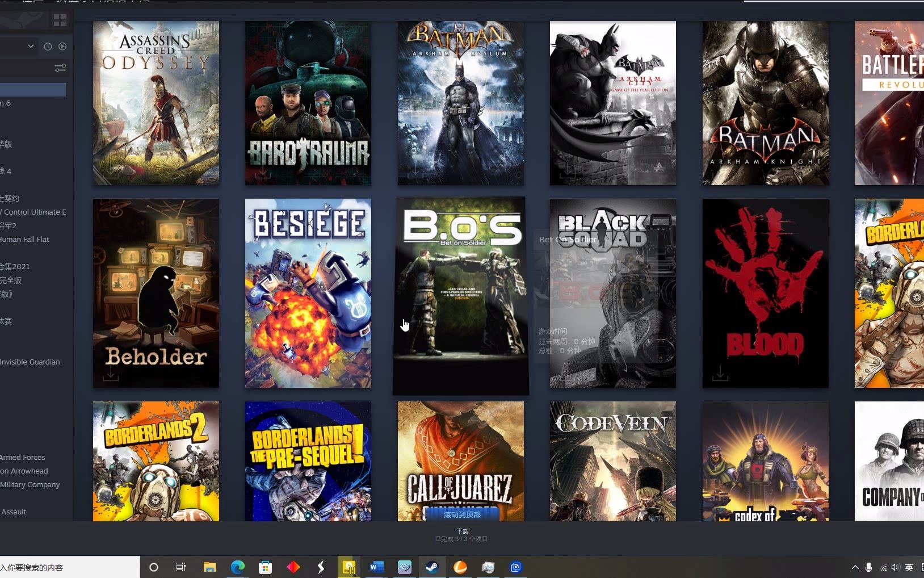The height and width of the screenshot is (578, 924).
Task: Open Call of Juarez cover
Action: pos(461,462)
